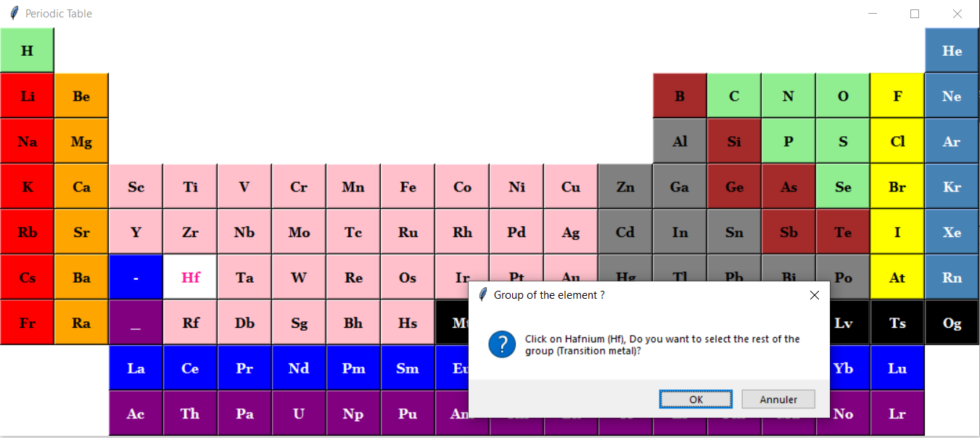Select the Iron (Fe) element
Image resolution: width=980 pixels, height=438 pixels.
tap(408, 187)
